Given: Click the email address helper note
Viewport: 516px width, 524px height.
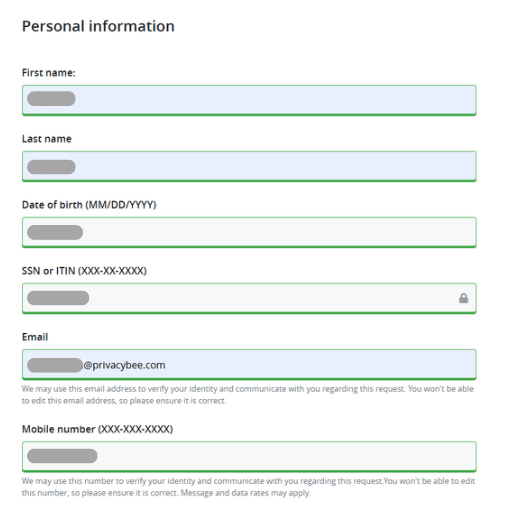Looking at the screenshot, I should point(248,395).
